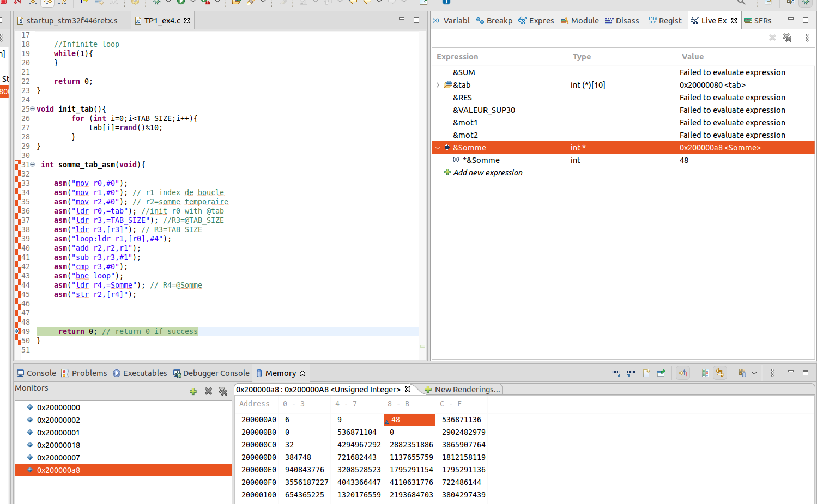817x504 pixels.
Task: Add a new memory monitor with plus icon
Action: [193, 391]
